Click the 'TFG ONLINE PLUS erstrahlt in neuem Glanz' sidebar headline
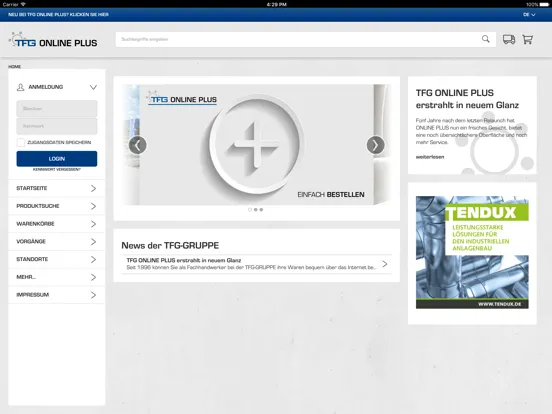 point(467,99)
